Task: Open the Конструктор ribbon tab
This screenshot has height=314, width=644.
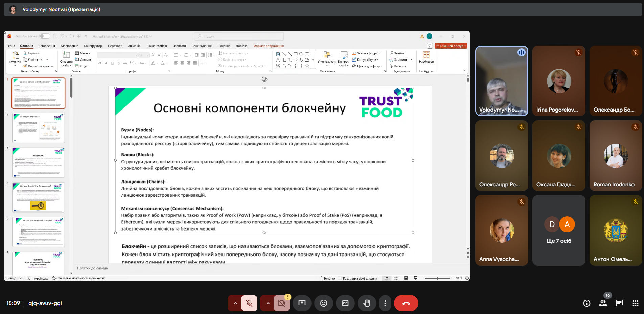Action: [x=93, y=46]
